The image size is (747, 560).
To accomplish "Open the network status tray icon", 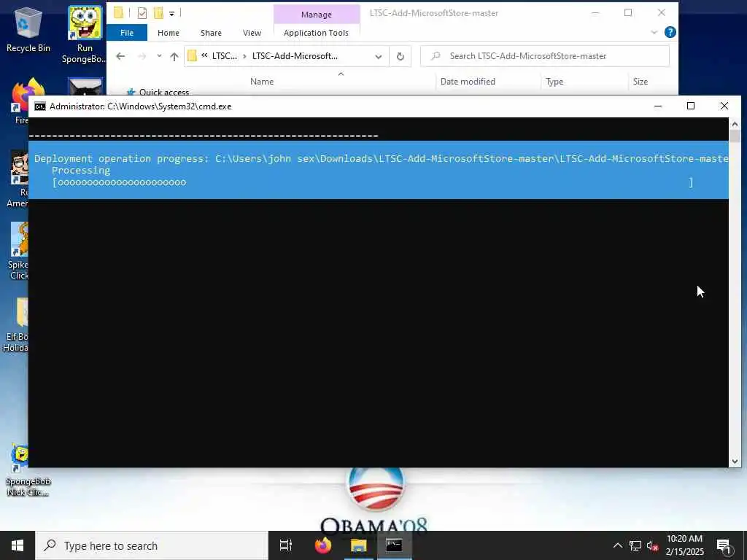I will (635, 545).
